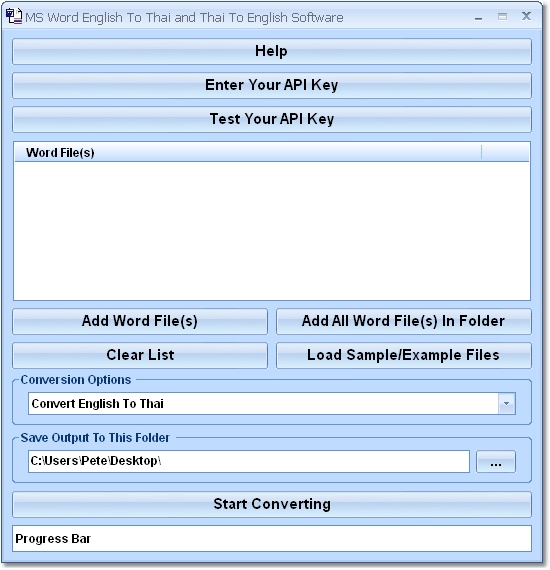Click the output folder path field
This screenshot has height=570, width=550.
249,461
